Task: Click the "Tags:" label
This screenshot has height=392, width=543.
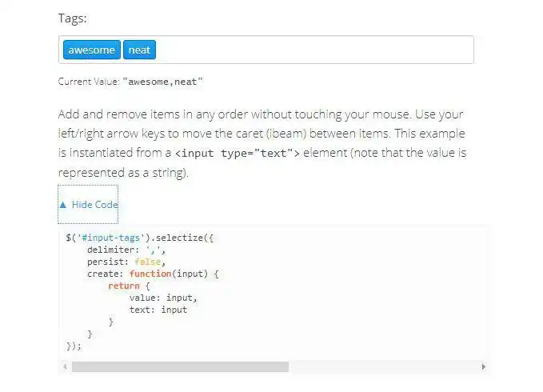Action: [73, 18]
